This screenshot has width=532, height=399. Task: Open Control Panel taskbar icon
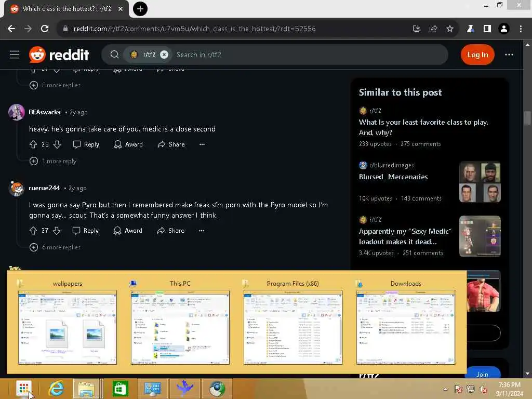point(152,389)
